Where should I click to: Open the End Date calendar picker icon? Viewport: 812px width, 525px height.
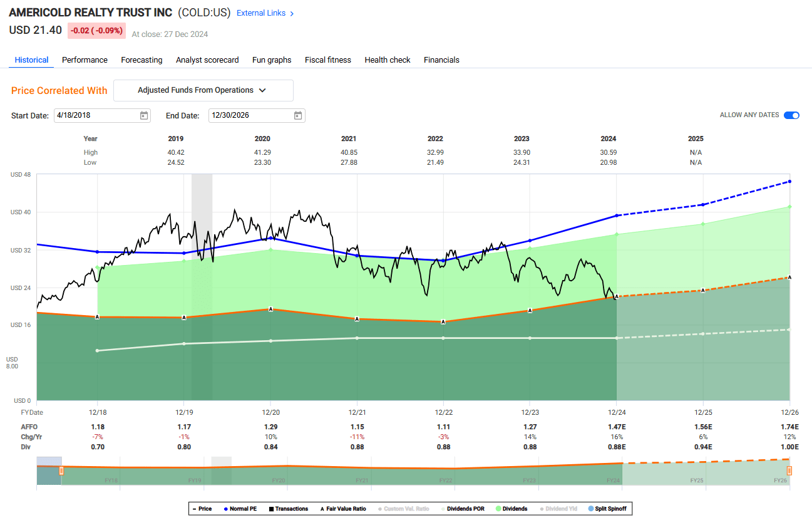(x=298, y=115)
